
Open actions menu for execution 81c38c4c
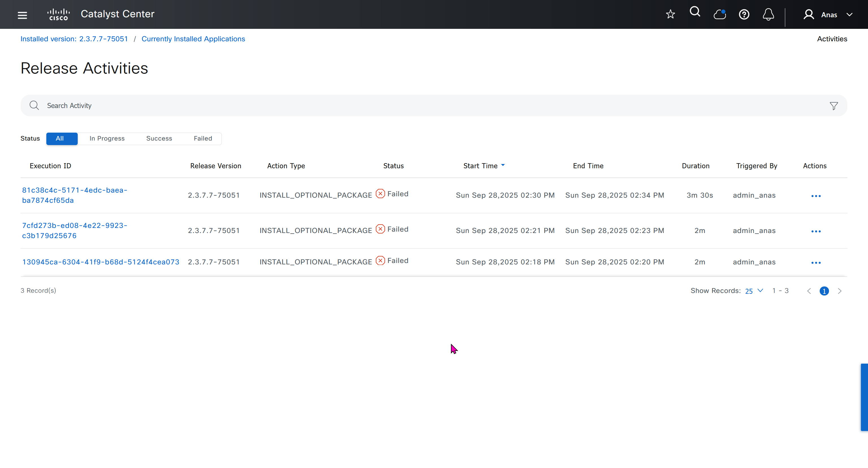[x=816, y=196]
